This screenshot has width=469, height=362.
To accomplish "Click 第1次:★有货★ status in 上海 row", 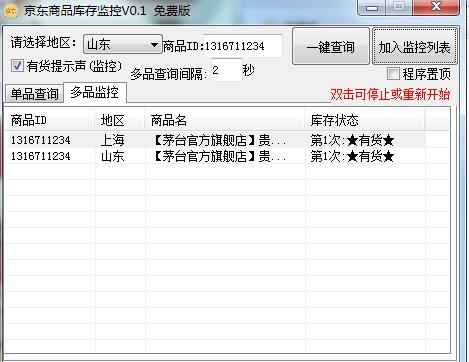I will 352,140.
